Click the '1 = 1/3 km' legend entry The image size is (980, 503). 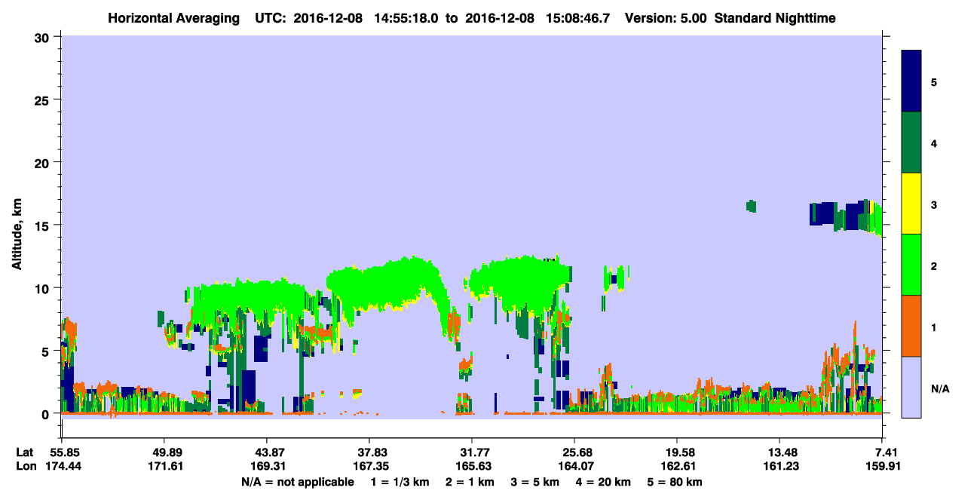pyautogui.click(x=400, y=482)
